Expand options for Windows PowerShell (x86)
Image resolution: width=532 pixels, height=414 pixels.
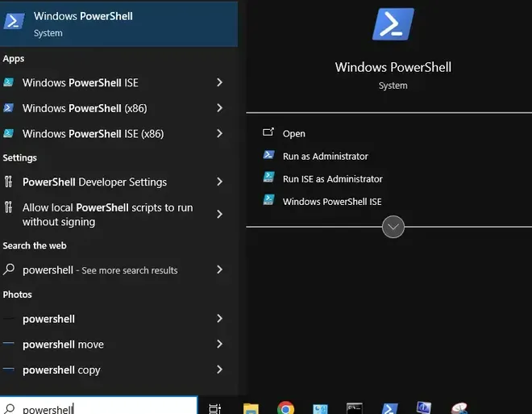[x=219, y=107]
